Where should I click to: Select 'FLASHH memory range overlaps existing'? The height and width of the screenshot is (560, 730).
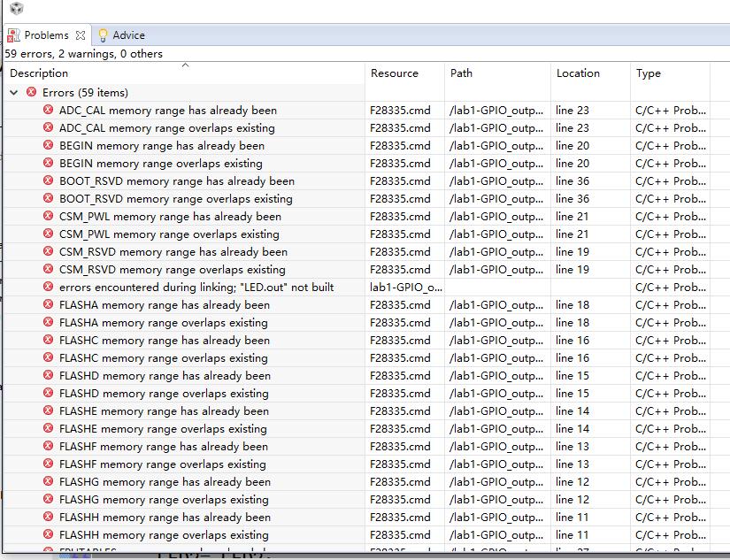165,535
